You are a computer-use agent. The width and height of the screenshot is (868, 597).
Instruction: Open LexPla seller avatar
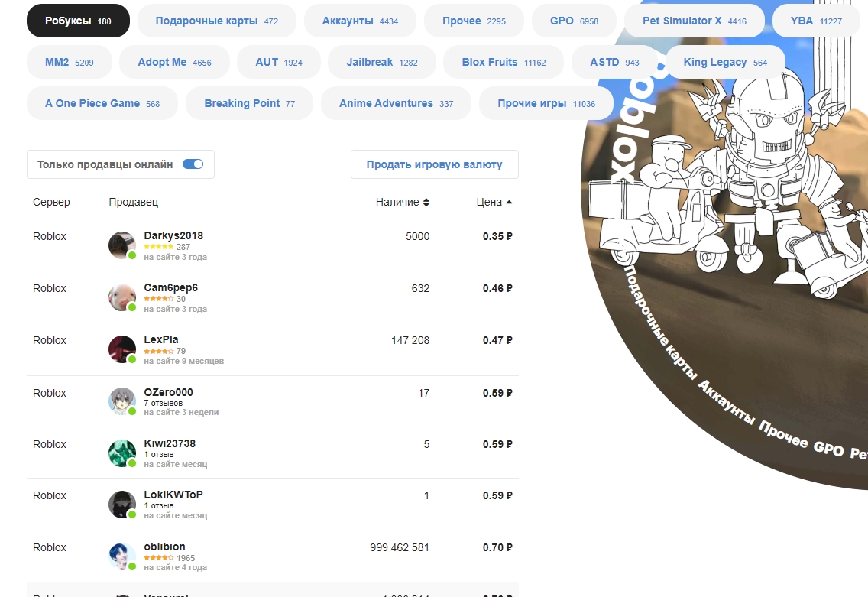pyautogui.click(x=122, y=349)
